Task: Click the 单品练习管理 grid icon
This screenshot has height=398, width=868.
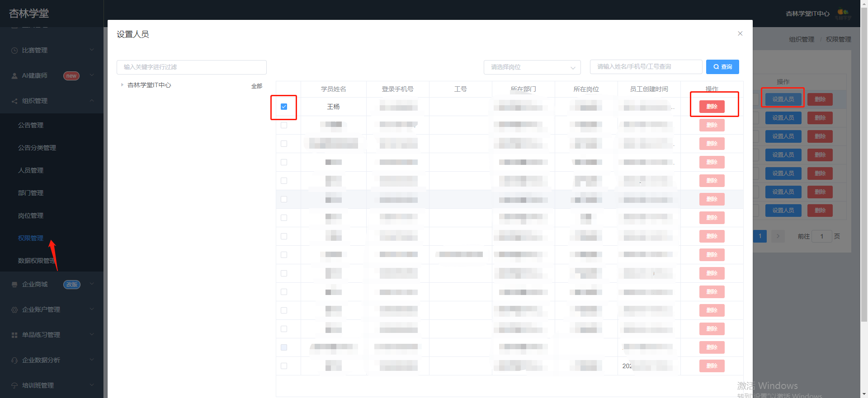Action: (14, 335)
